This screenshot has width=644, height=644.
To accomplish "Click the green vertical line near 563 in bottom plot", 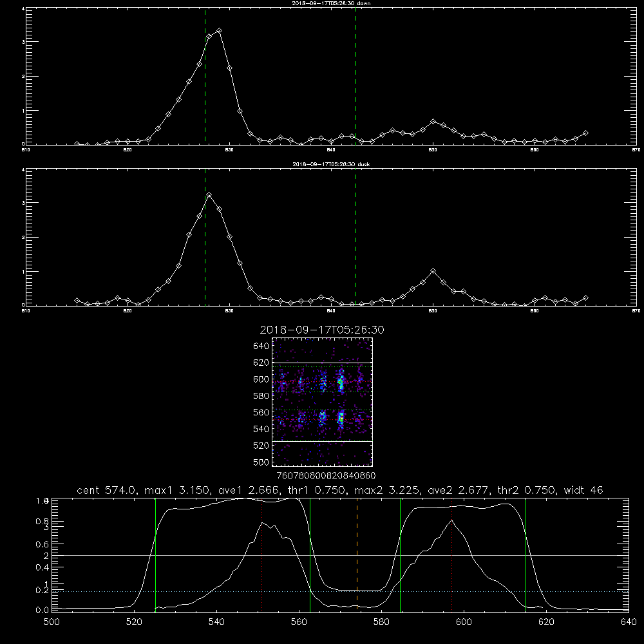I will coord(310,554).
